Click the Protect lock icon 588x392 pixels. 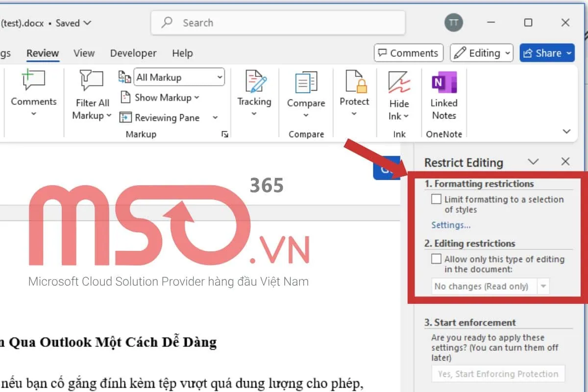(354, 81)
